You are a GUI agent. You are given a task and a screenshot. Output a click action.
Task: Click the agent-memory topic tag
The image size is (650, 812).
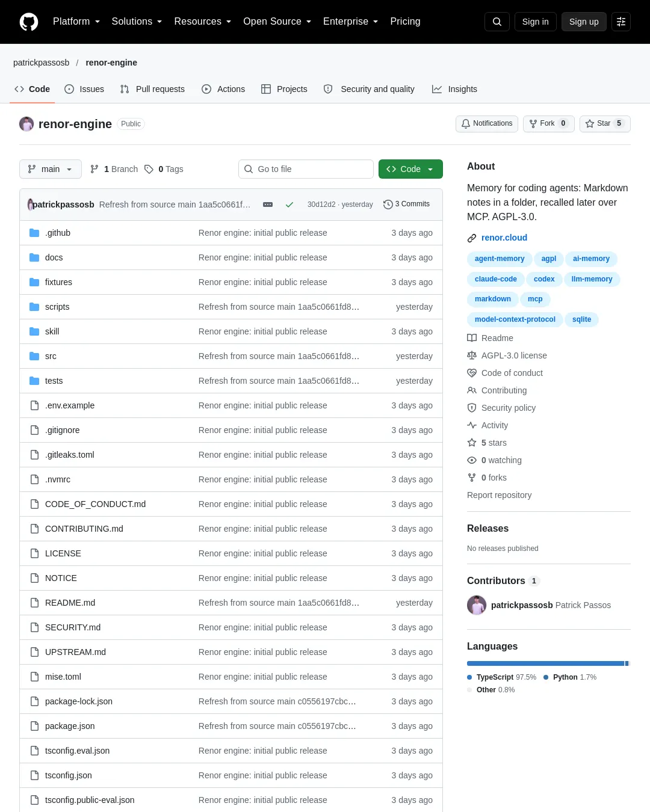click(x=500, y=259)
